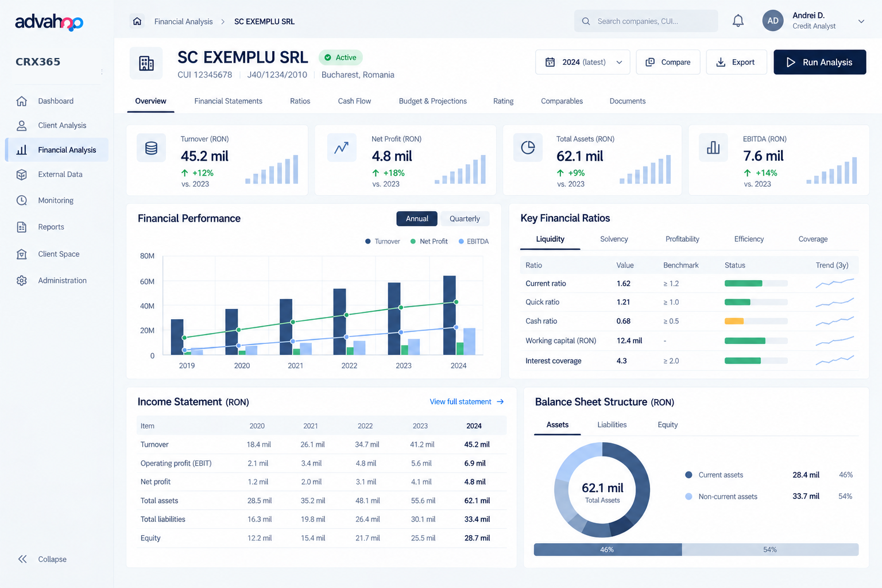Click the Total Assets donut chart
Screen dimensions: 882x588
click(x=602, y=490)
